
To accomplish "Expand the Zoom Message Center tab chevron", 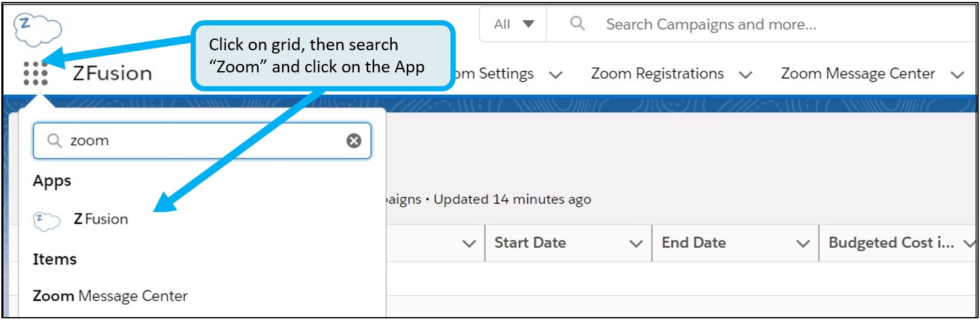I will click(957, 75).
